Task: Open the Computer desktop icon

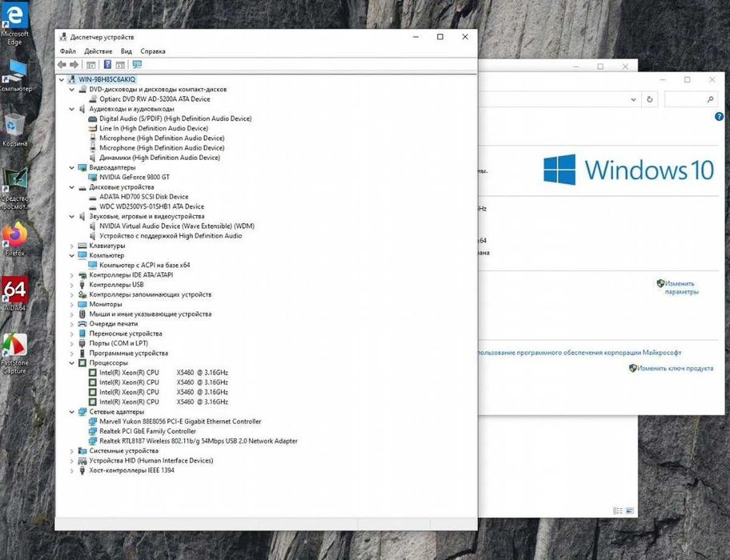Action: coord(15,76)
